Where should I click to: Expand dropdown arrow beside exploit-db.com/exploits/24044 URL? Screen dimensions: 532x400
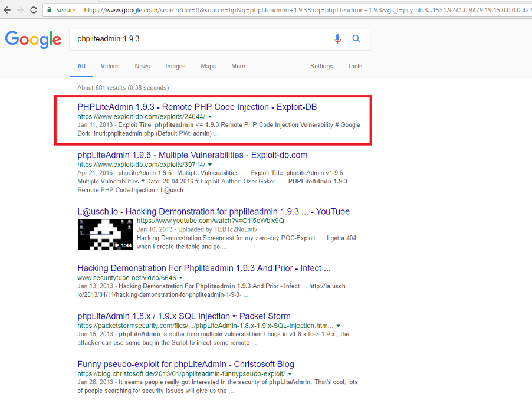(210, 117)
